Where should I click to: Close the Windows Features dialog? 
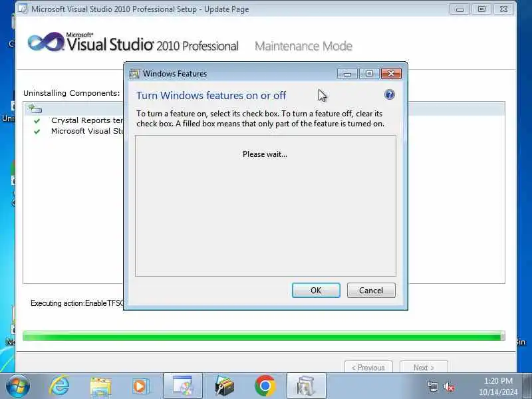click(x=391, y=74)
